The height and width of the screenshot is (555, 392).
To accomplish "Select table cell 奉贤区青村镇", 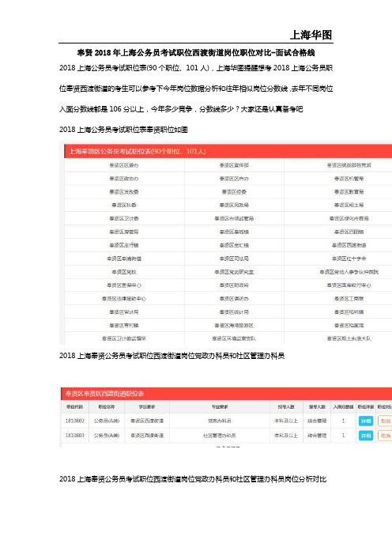I will (x=124, y=325).
